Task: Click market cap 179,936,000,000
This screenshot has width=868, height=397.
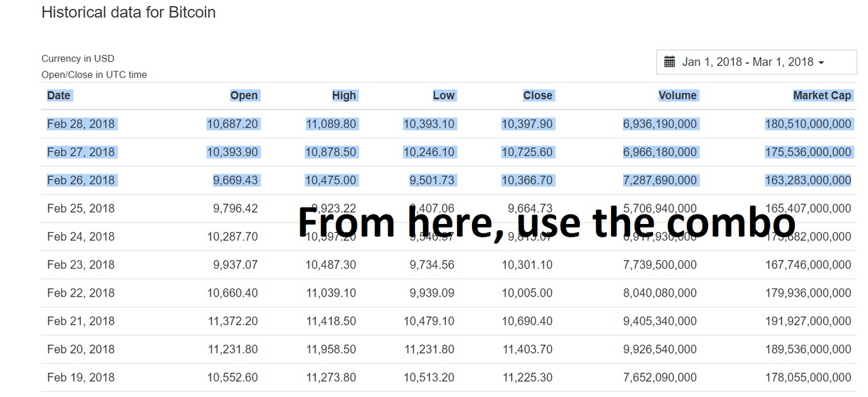Action: [808, 293]
